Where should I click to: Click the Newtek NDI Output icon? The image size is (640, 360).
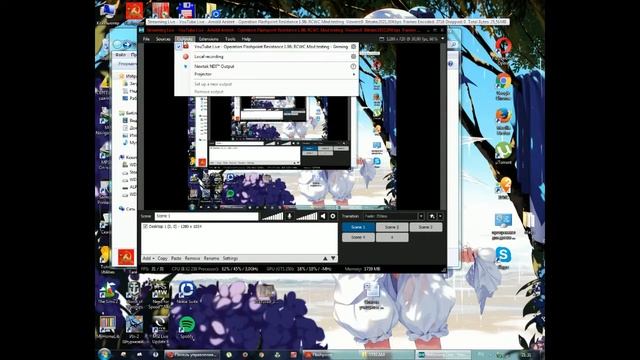click(186, 66)
